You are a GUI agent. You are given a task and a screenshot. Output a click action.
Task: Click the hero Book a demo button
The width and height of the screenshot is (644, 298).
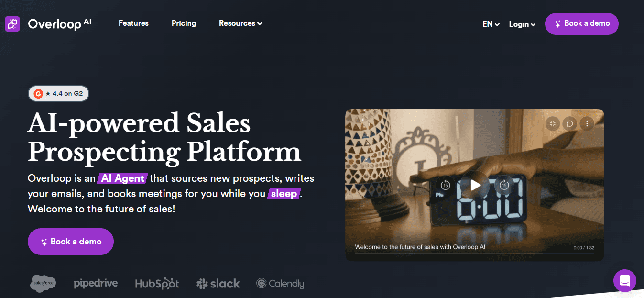(x=71, y=242)
